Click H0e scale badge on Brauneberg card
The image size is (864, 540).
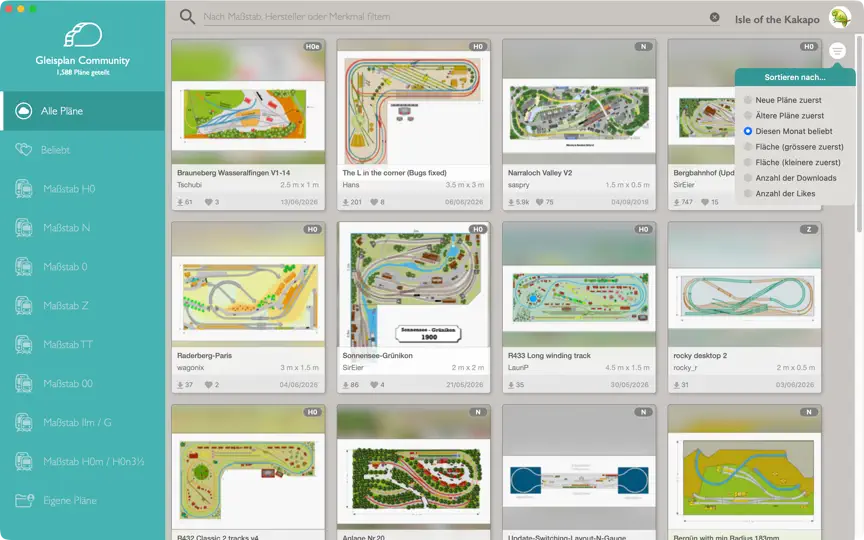tap(312, 47)
